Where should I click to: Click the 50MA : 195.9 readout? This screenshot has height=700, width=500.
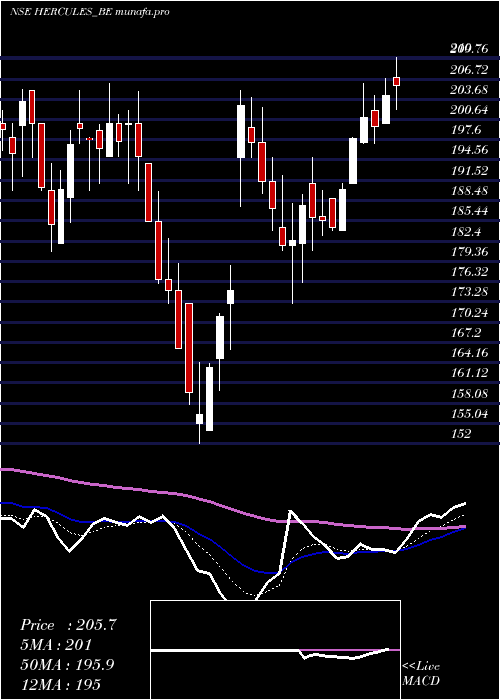(67, 665)
